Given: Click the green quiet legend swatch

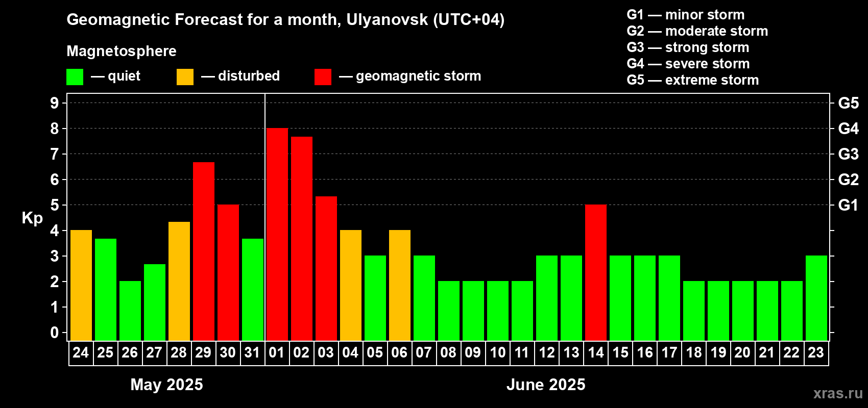Looking at the screenshot, I should tap(75, 77).
